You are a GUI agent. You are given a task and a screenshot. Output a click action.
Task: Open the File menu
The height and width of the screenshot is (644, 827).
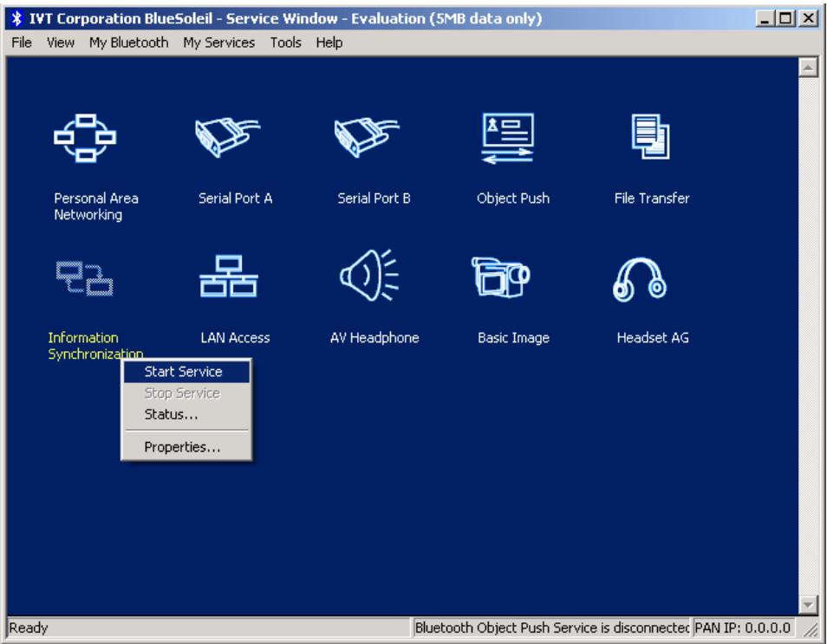pyautogui.click(x=22, y=42)
